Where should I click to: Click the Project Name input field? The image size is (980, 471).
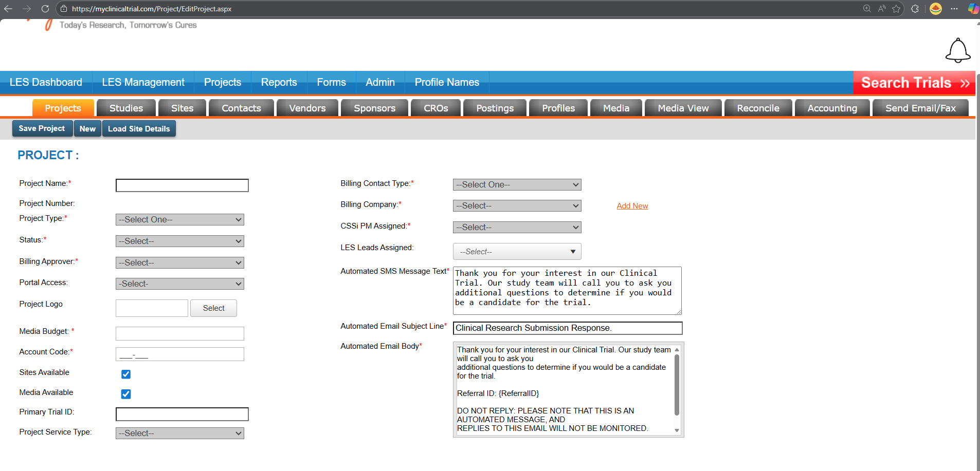(182, 185)
